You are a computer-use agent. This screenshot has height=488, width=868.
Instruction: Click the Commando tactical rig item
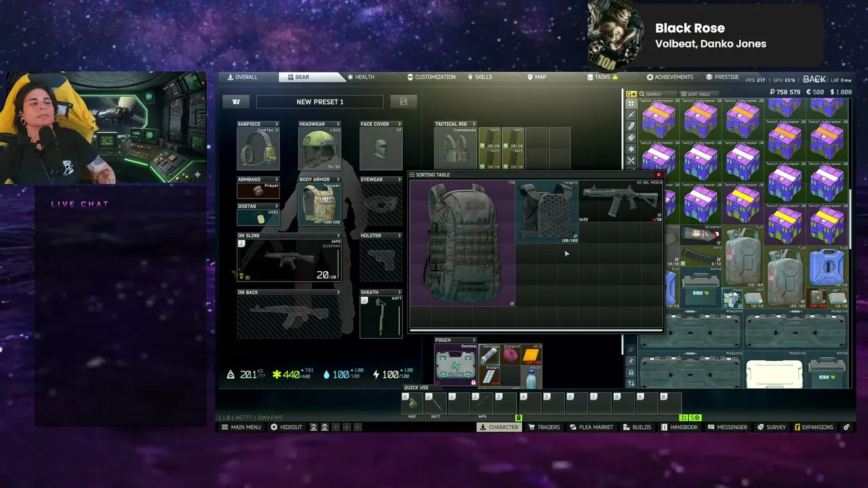click(x=455, y=148)
